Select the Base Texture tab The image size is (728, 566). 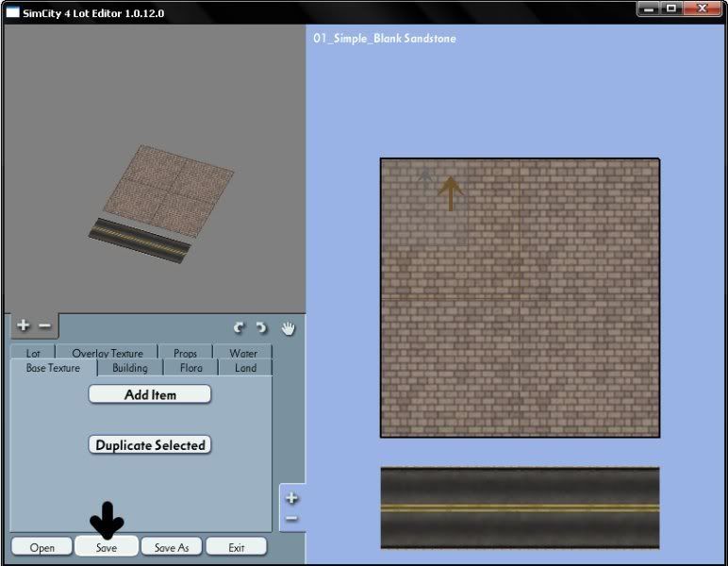click(x=53, y=368)
